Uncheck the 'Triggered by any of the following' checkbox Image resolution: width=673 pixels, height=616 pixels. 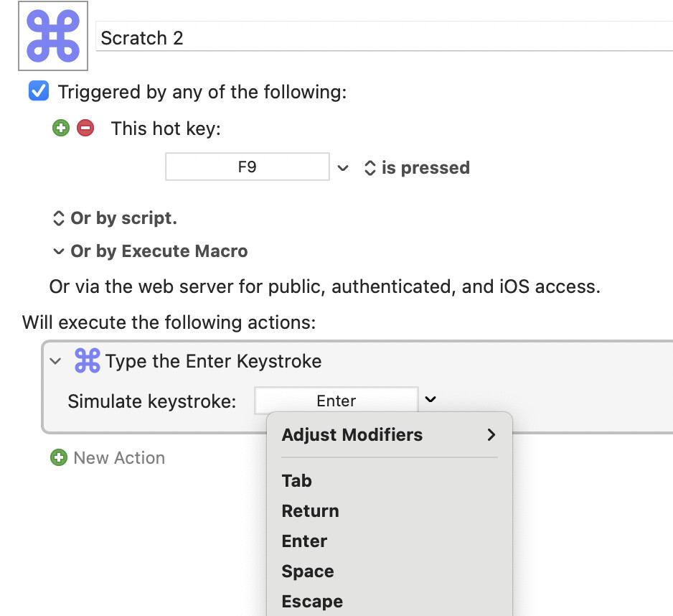click(38, 92)
